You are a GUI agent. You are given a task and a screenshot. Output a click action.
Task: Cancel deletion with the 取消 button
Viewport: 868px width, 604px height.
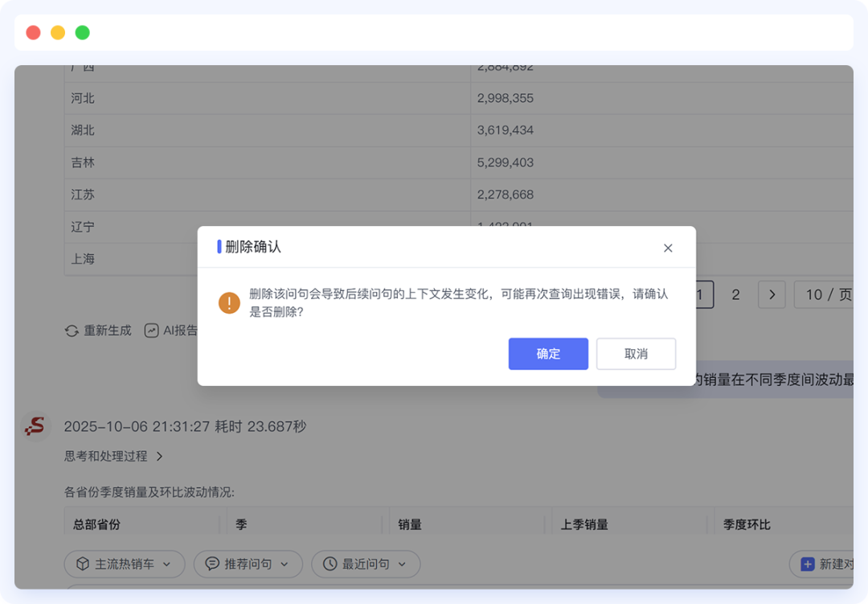[x=636, y=354]
